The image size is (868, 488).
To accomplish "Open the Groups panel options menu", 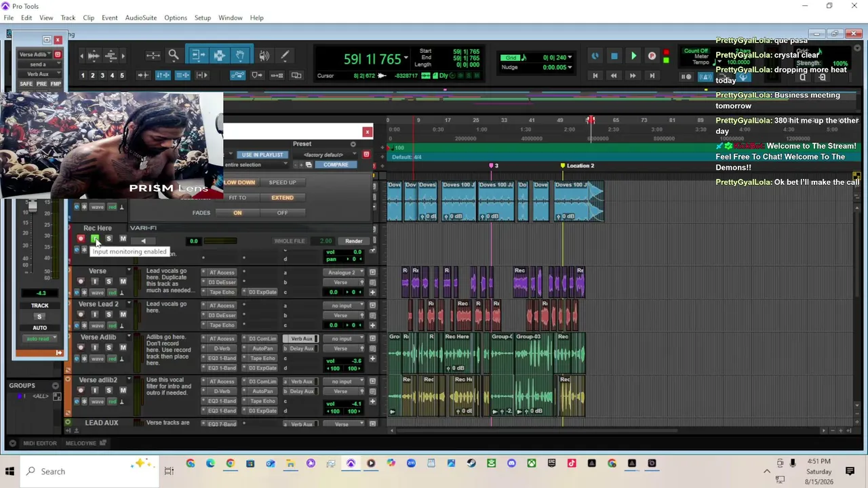I will point(56,386).
